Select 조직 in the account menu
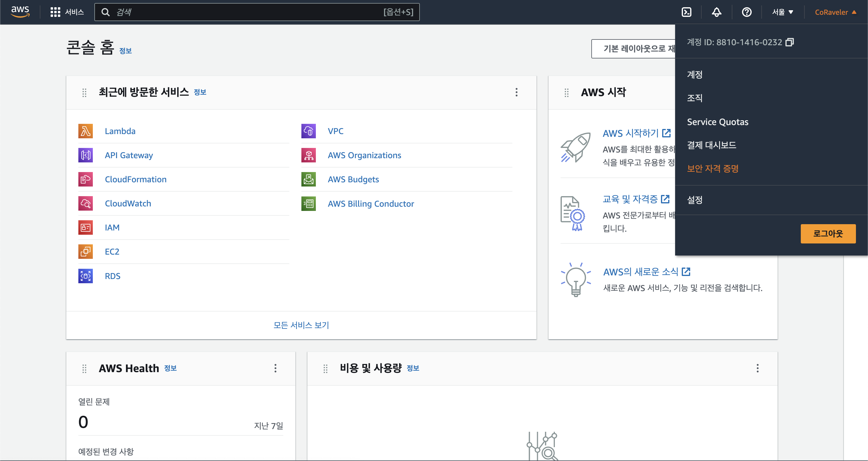 point(694,98)
